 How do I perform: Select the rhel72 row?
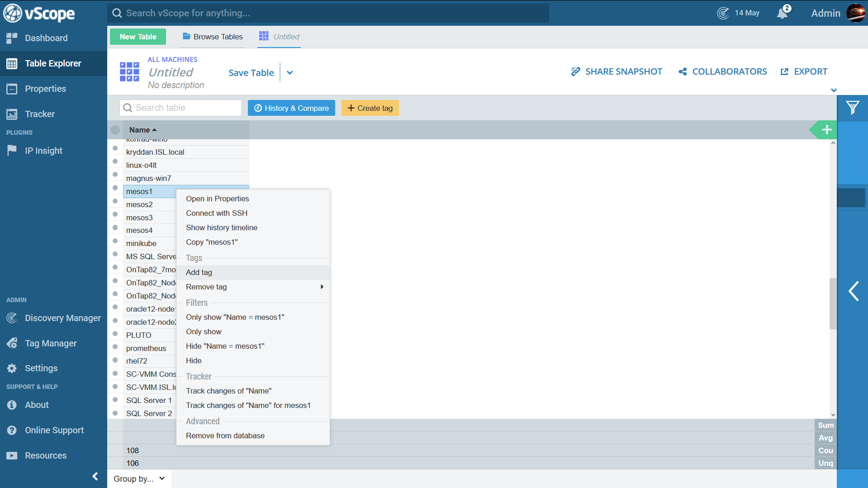coord(150,361)
